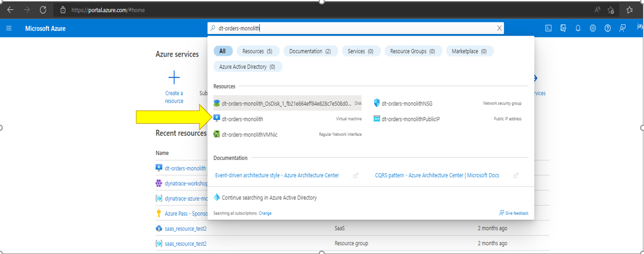Clear the search box with X

[x=499, y=29]
